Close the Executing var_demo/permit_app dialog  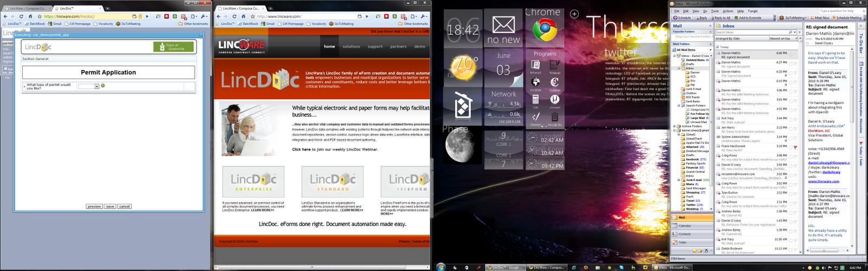[x=201, y=35]
